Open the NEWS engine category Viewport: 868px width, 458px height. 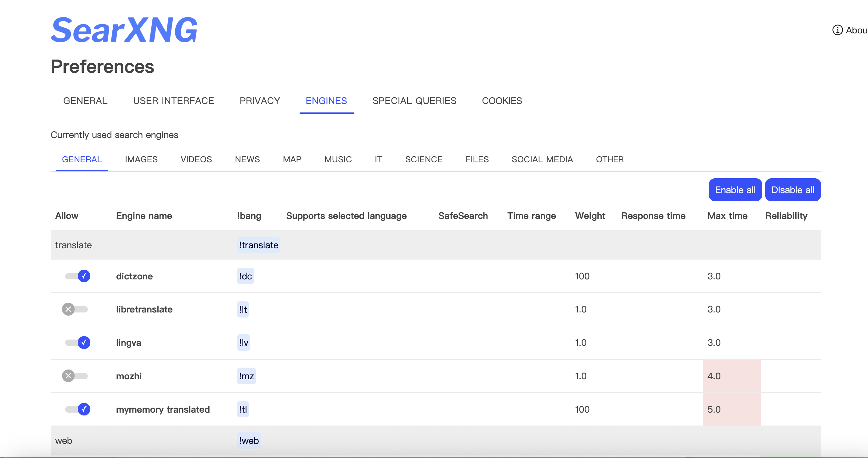click(247, 159)
